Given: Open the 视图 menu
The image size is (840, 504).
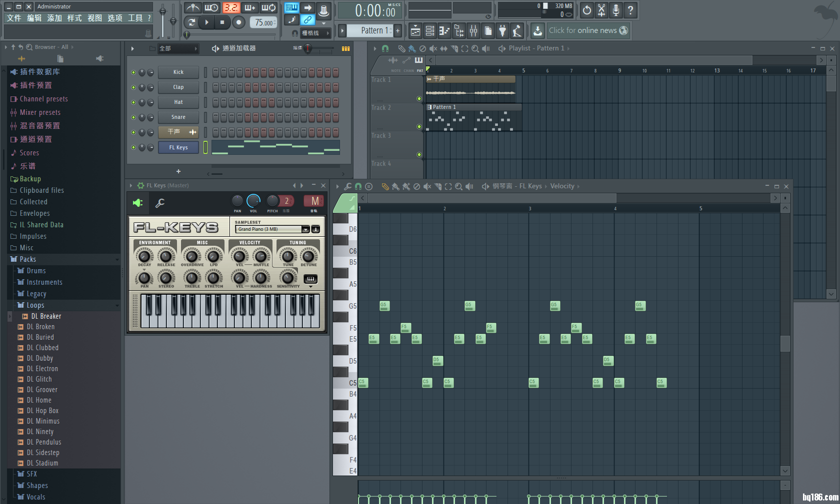Looking at the screenshot, I should [x=94, y=18].
